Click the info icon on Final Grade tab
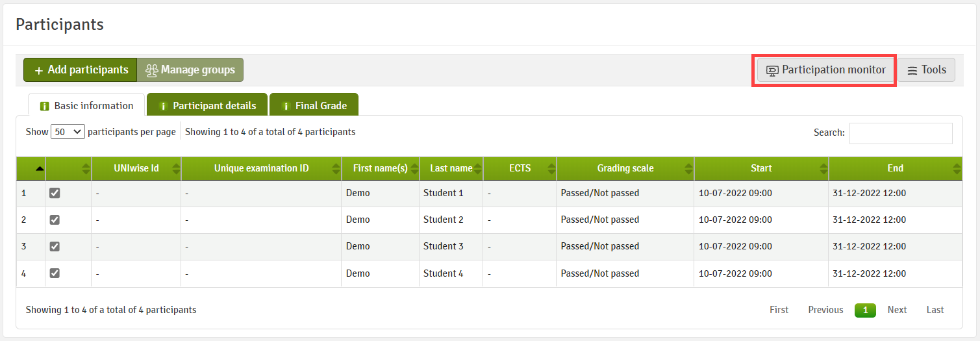The width and height of the screenshot is (980, 341). [286, 106]
